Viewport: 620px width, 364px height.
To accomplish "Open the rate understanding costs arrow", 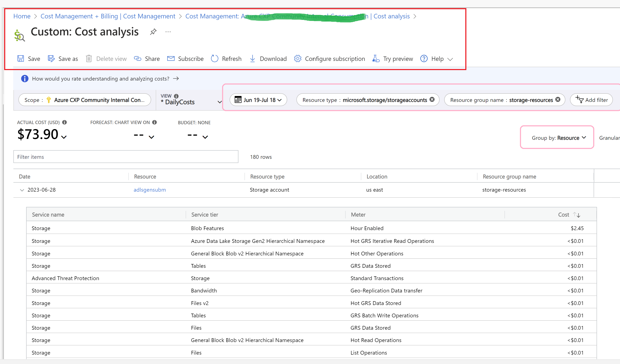I will 176,78.
